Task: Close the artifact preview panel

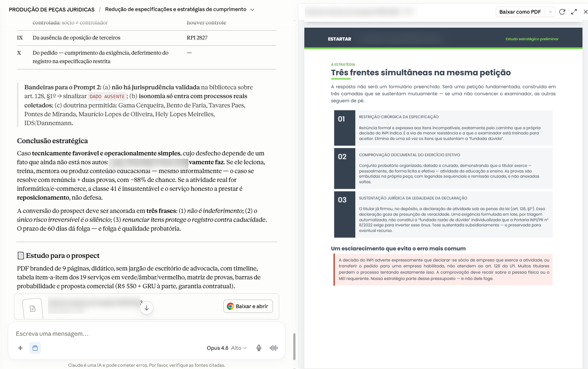Action: coord(585,12)
